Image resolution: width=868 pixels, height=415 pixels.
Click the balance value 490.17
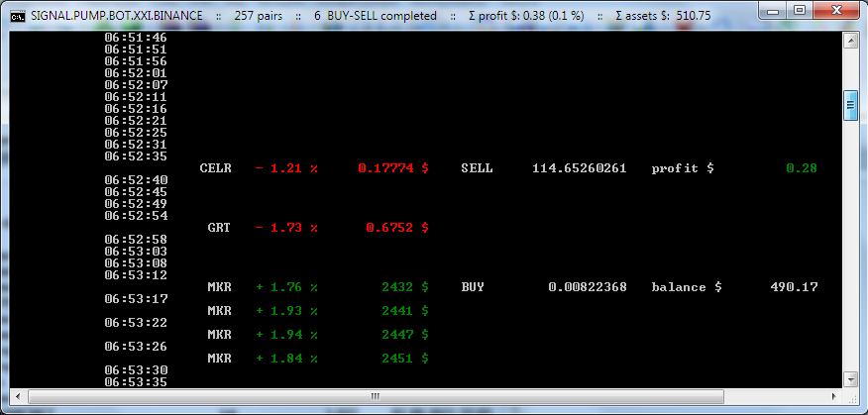(794, 287)
